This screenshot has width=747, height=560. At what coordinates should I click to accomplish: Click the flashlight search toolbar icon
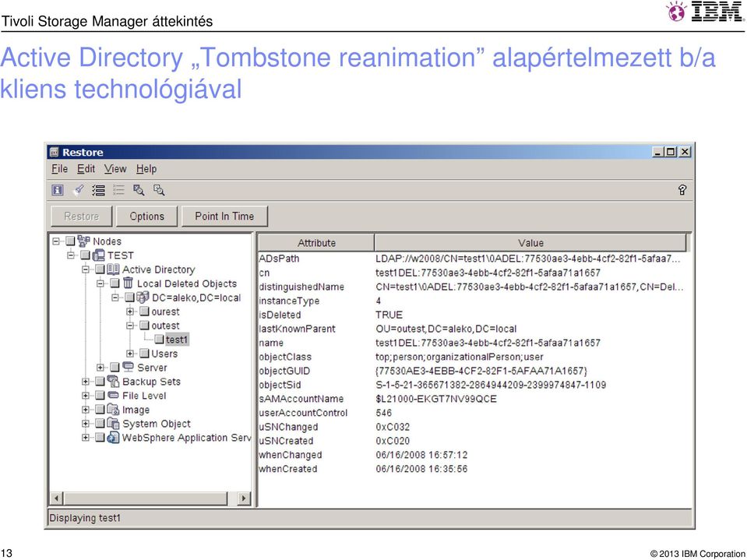coord(78,191)
